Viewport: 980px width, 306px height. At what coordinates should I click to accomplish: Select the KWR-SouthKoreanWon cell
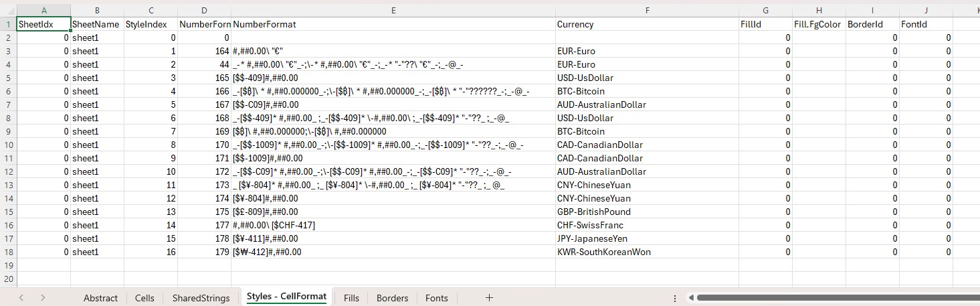point(647,252)
